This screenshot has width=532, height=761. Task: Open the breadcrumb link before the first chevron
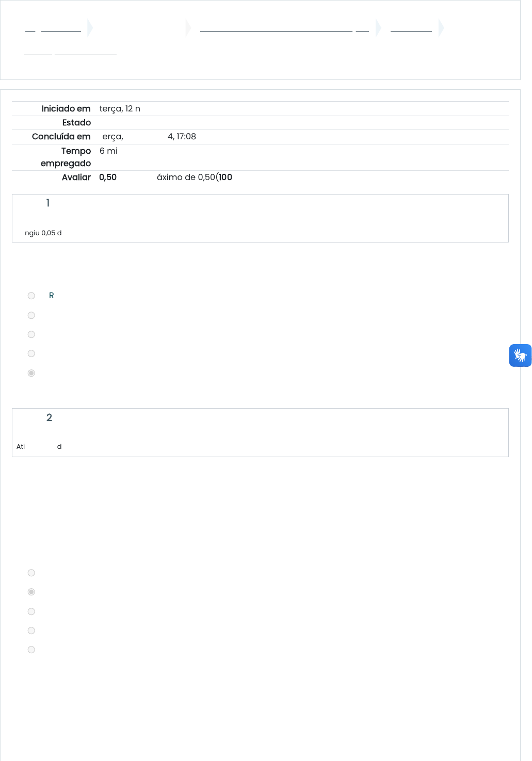tap(61, 28)
